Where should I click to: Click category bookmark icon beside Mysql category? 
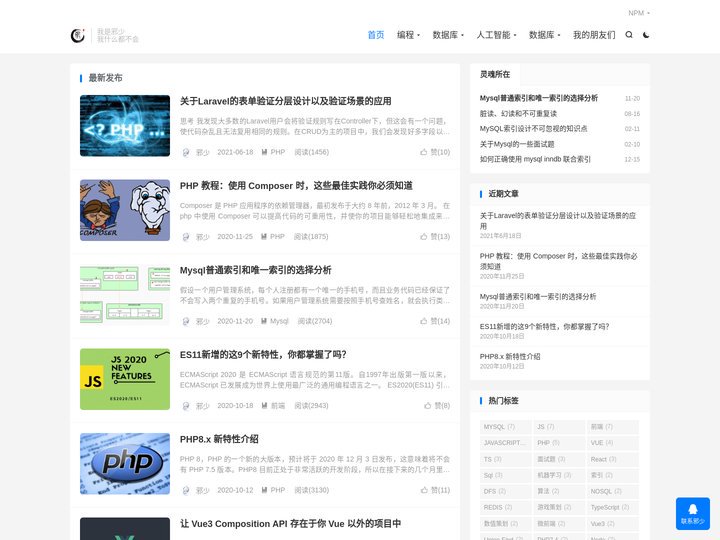click(x=264, y=321)
